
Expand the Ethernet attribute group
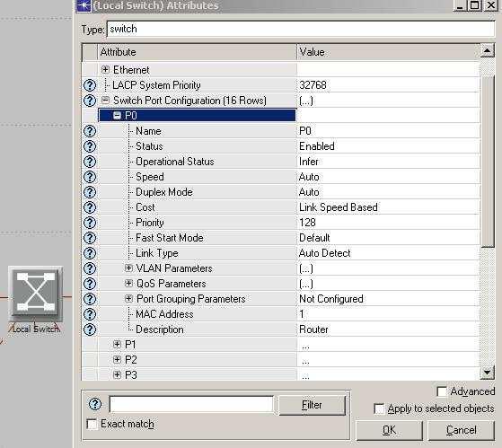point(105,69)
